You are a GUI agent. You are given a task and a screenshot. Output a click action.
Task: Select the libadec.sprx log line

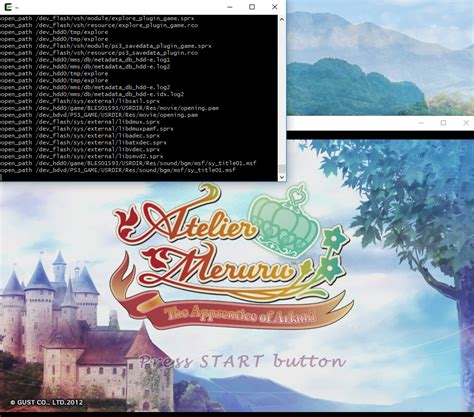(x=80, y=136)
